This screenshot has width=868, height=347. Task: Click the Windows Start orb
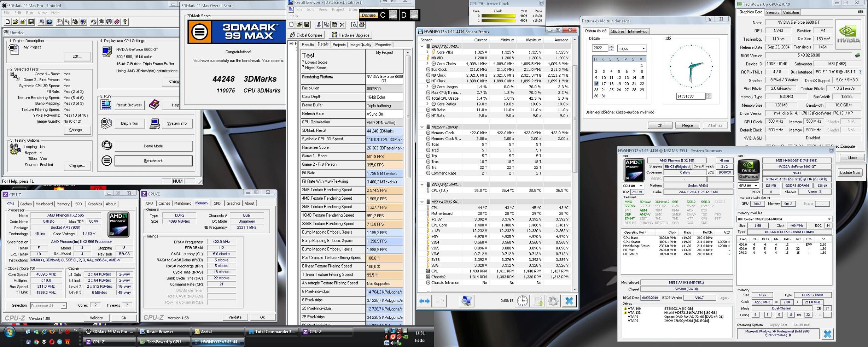[9, 332]
